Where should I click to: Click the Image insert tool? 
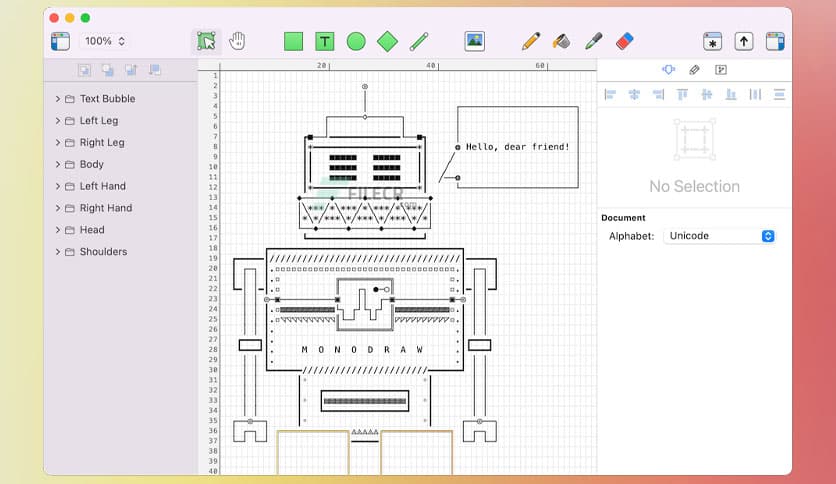[475, 41]
